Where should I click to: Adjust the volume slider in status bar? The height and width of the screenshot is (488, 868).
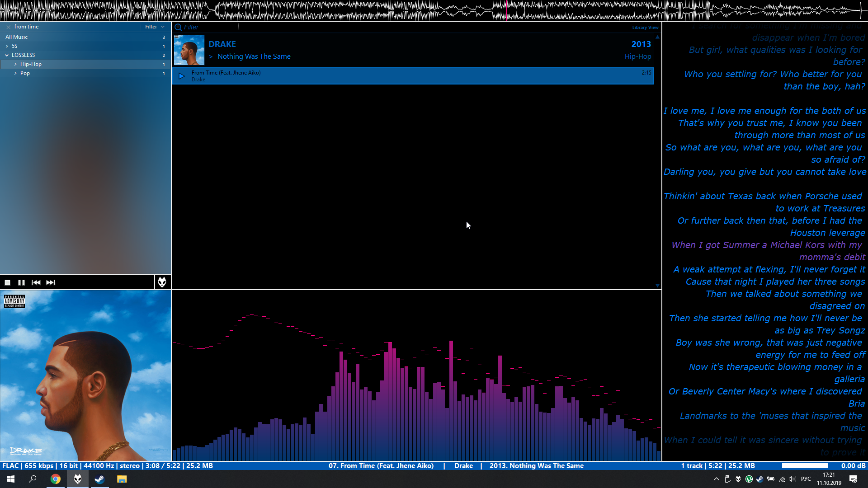point(805,465)
